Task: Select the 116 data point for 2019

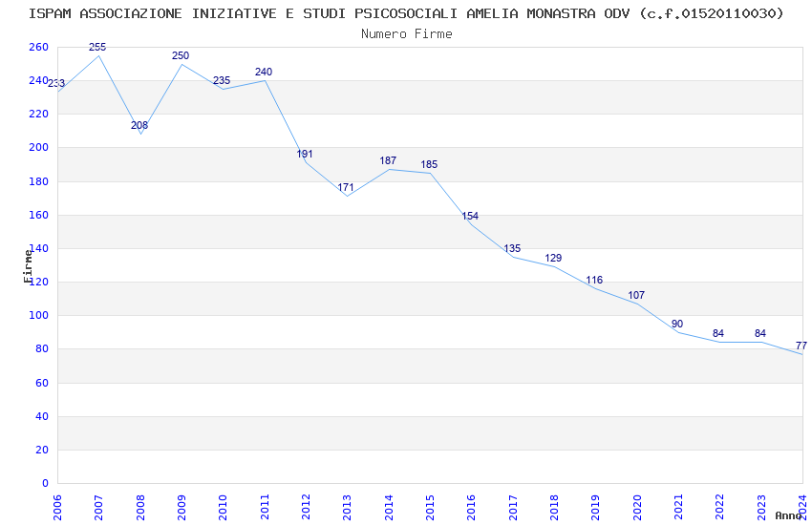Action: [x=594, y=280]
